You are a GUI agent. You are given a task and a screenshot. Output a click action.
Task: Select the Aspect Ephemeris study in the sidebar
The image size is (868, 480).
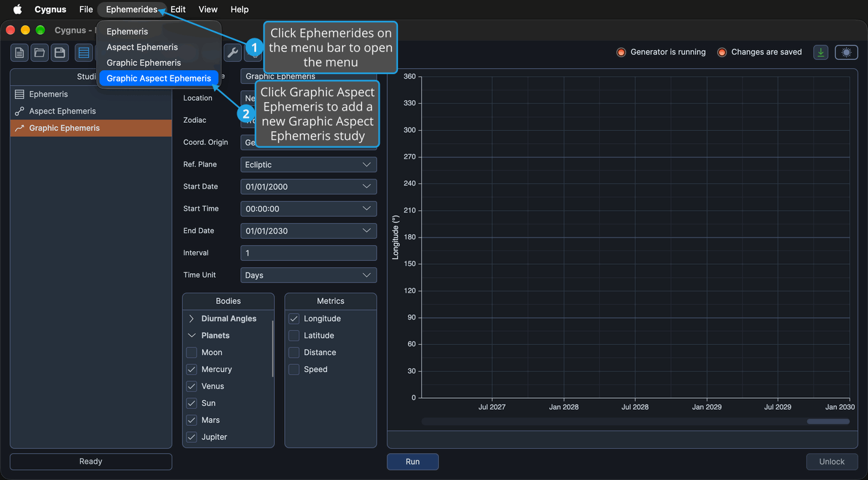91,111
